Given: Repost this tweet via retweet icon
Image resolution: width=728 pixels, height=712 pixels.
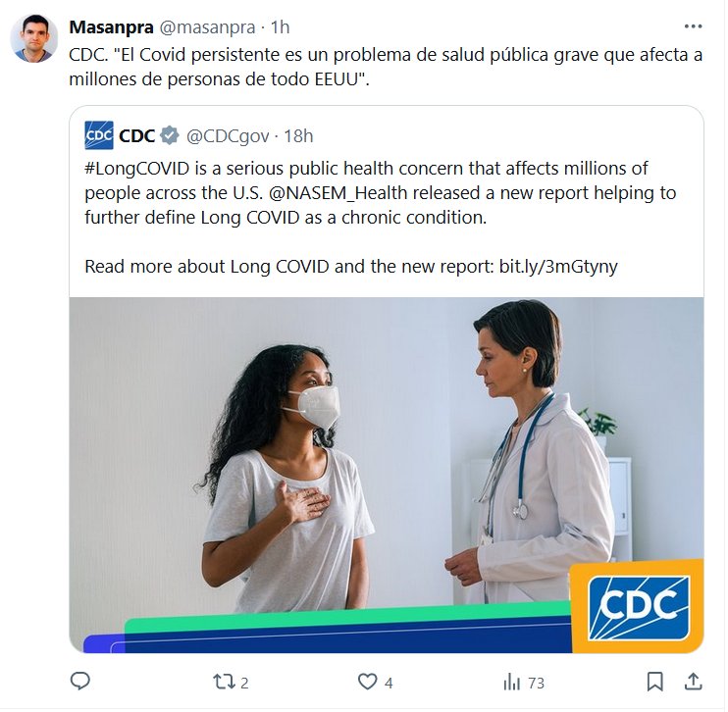Looking at the screenshot, I should (x=224, y=682).
